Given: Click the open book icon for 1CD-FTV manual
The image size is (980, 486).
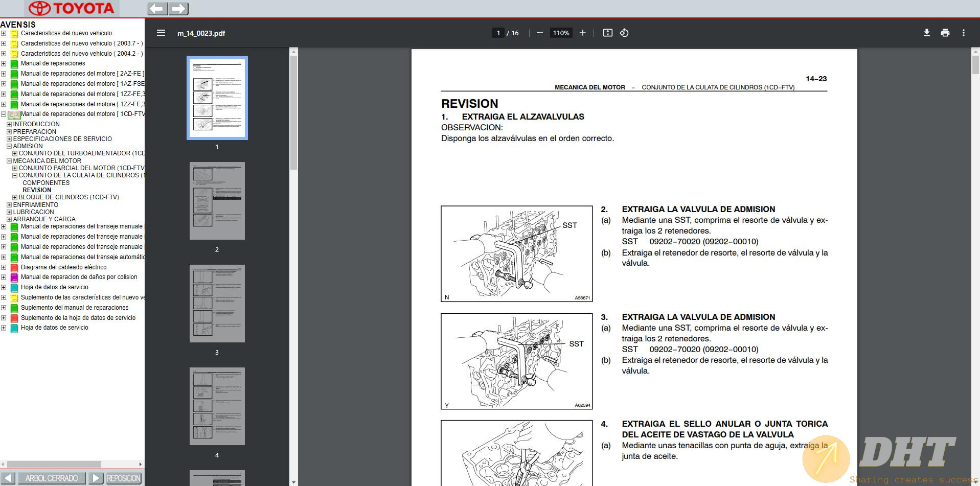Looking at the screenshot, I should coord(14,114).
